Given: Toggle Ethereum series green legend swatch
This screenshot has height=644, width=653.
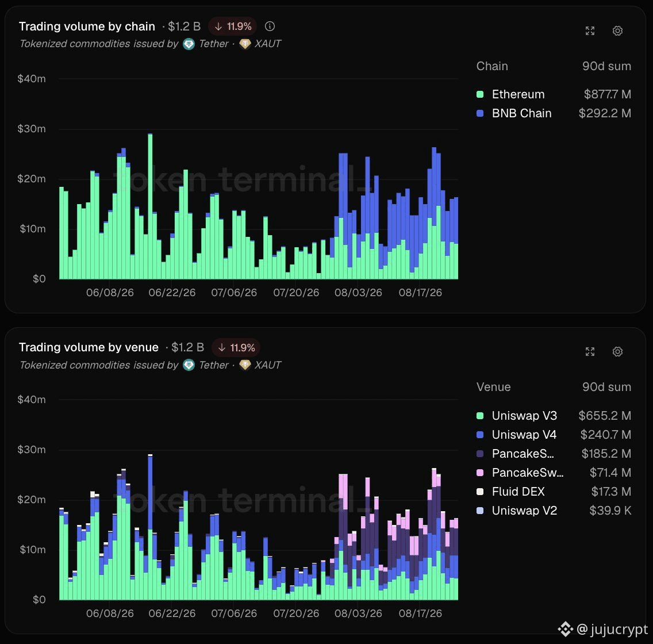Looking at the screenshot, I should tap(480, 94).
